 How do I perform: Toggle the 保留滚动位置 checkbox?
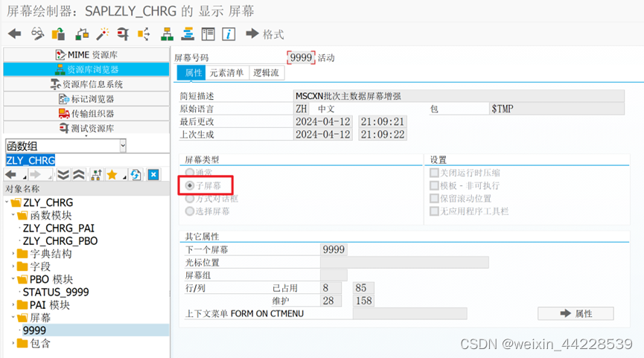(434, 199)
